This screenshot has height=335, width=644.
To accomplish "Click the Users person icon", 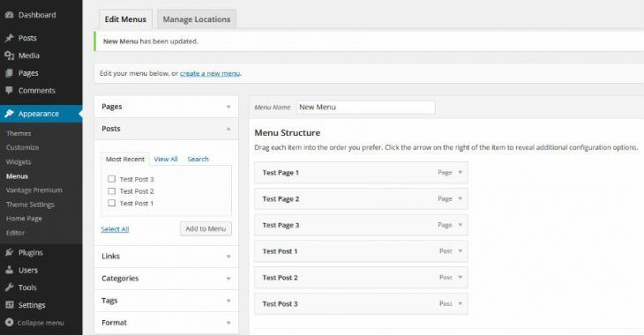I will pyautogui.click(x=9, y=270).
